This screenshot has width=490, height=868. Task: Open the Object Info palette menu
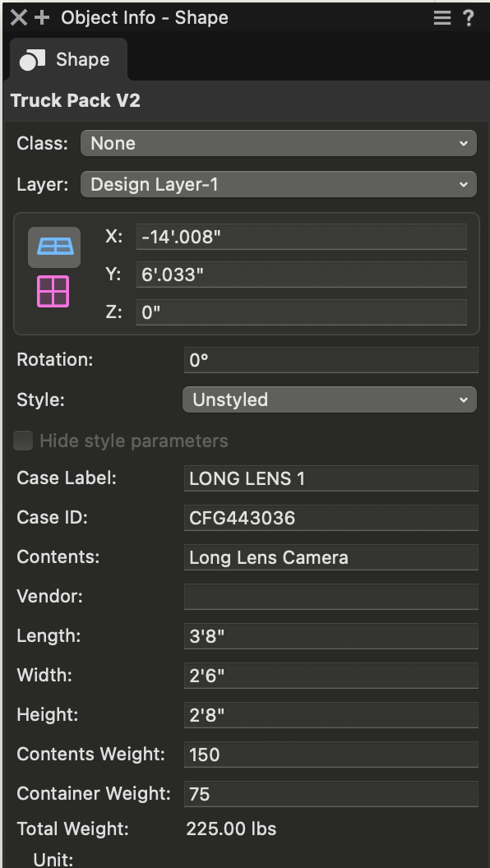tap(441, 17)
